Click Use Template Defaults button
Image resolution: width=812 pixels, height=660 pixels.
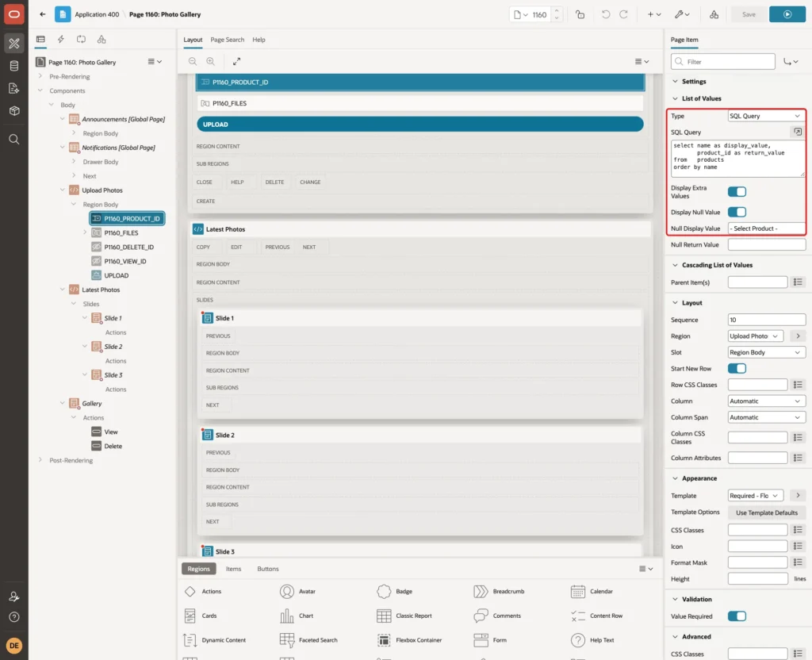[x=767, y=513]
